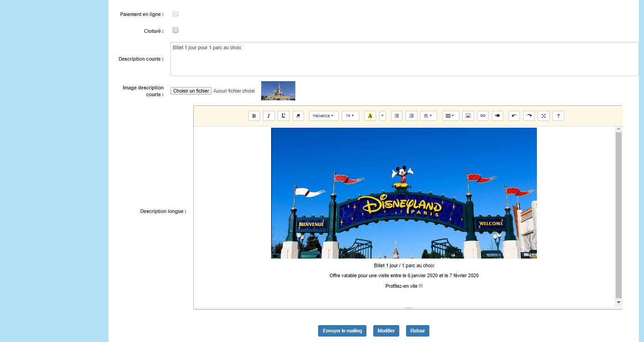Insert a numbered ordered list
The height and width of the screenshot is (342, 644).
[411, 116]
